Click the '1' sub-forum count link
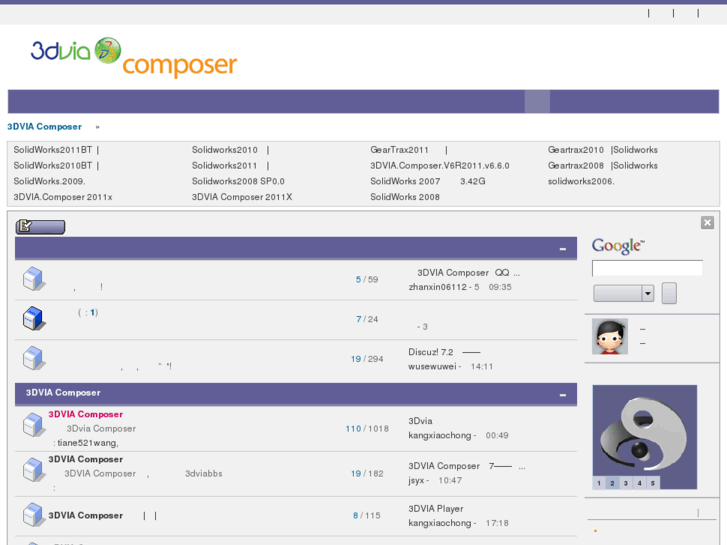Viewport: 727px width, 545px height. pos(92,313)
